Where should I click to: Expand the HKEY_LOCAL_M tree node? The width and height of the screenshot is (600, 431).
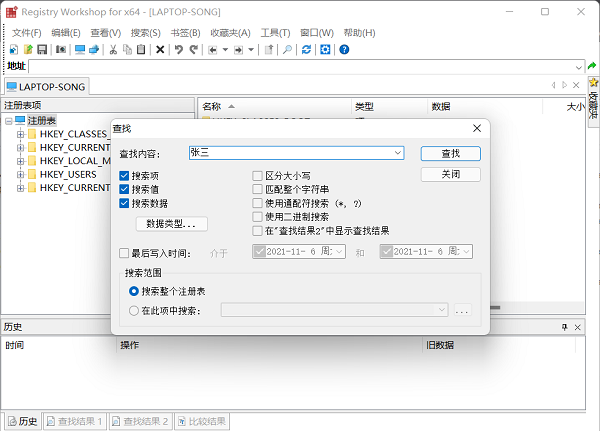coord(21,161)
